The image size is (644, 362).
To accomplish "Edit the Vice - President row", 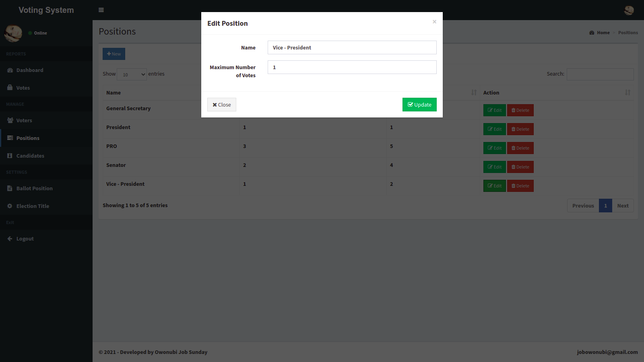I will [x=495, y=186].
